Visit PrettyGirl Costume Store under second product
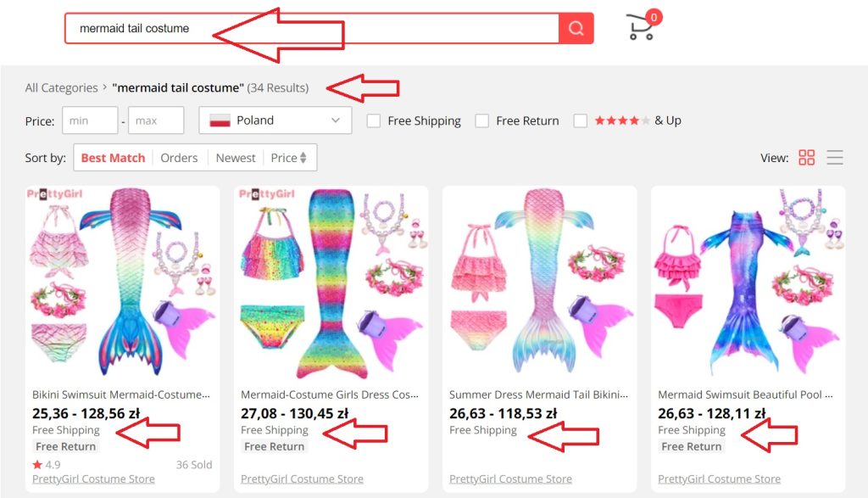This screenshot has width=868, height=498. [303, 478]
